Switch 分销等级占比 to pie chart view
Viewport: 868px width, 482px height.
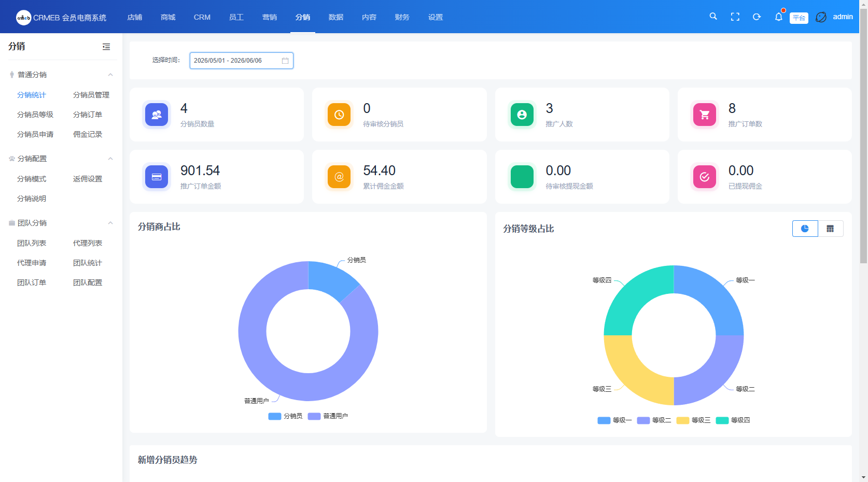[x=805, y=229]
